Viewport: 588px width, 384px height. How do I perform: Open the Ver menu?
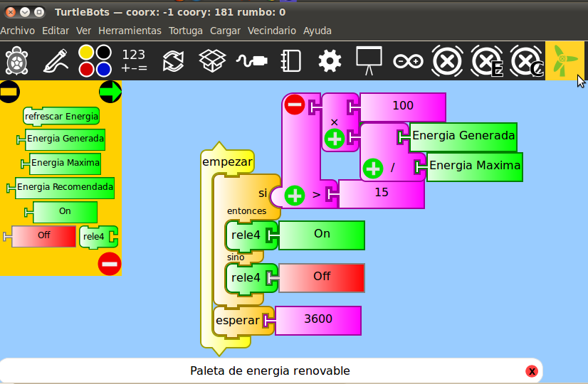coord(83,31)
